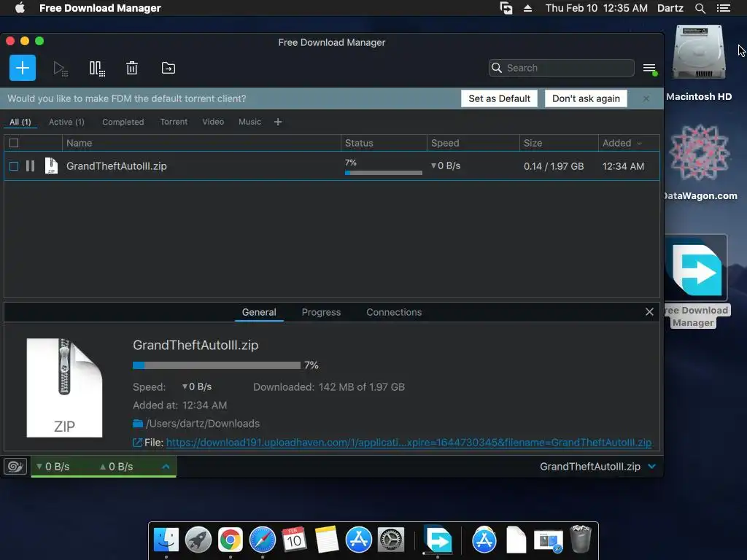747x560 pixels.
Task: Open Notification Center list icon
Action: pos(723,8)
